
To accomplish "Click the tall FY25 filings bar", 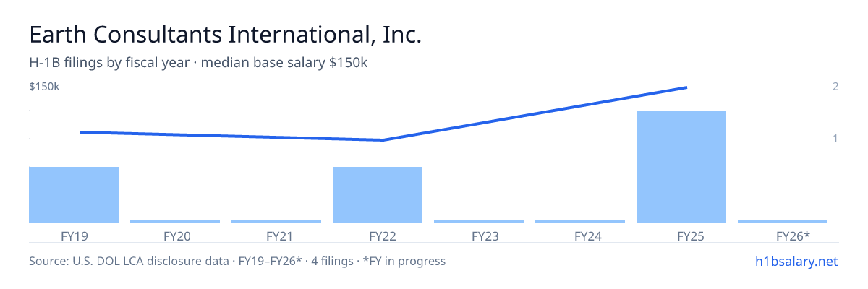I will pyautogui.click(x=681, y=167).
